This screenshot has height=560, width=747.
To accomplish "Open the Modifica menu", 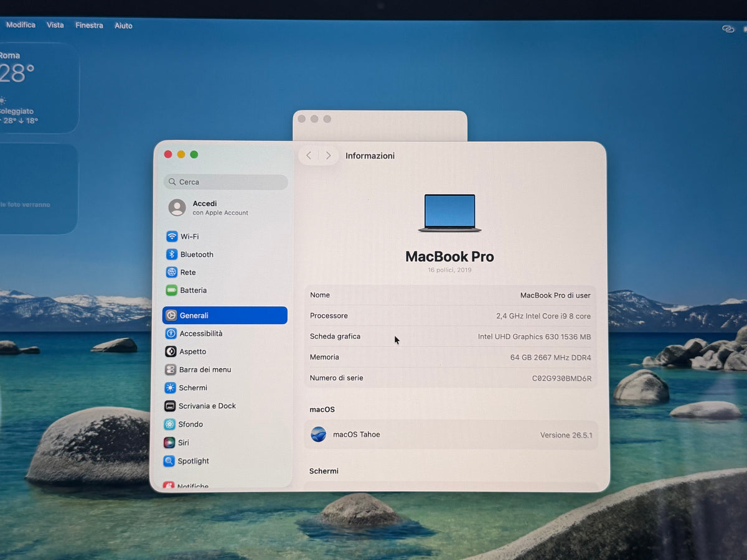I will 21,25.
